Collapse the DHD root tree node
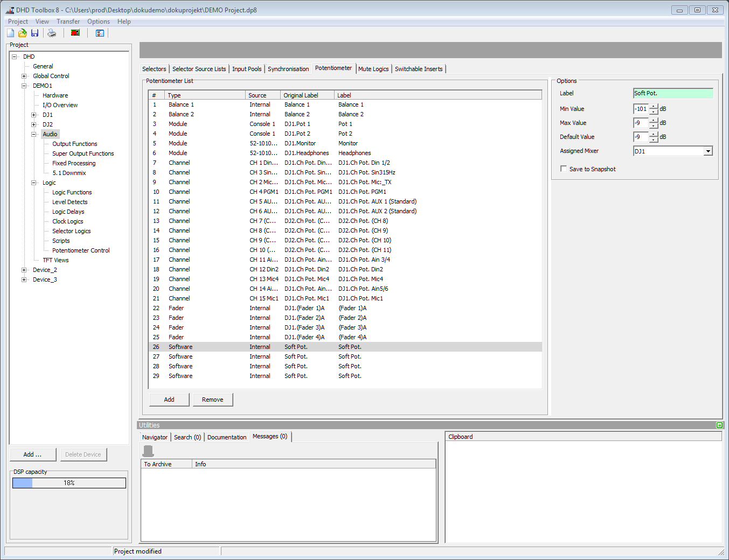This screenshot has height=560, width=729. (x=15, y=57)
